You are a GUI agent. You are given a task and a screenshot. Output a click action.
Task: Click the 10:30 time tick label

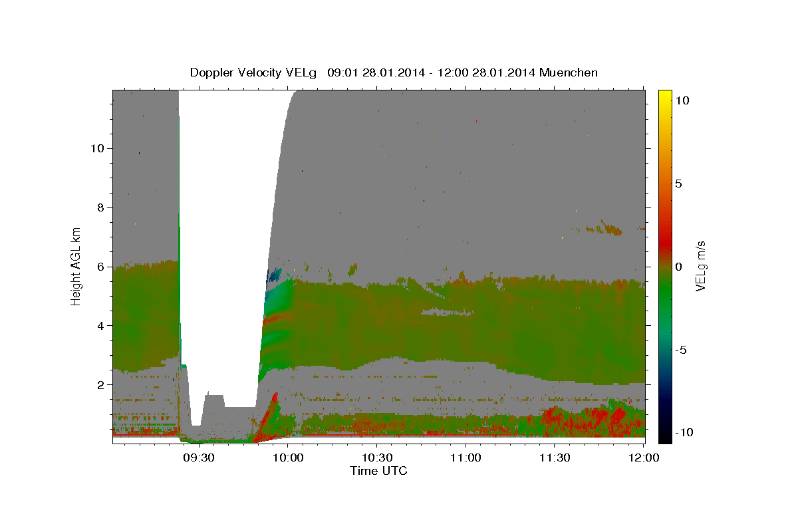point(376,458)
